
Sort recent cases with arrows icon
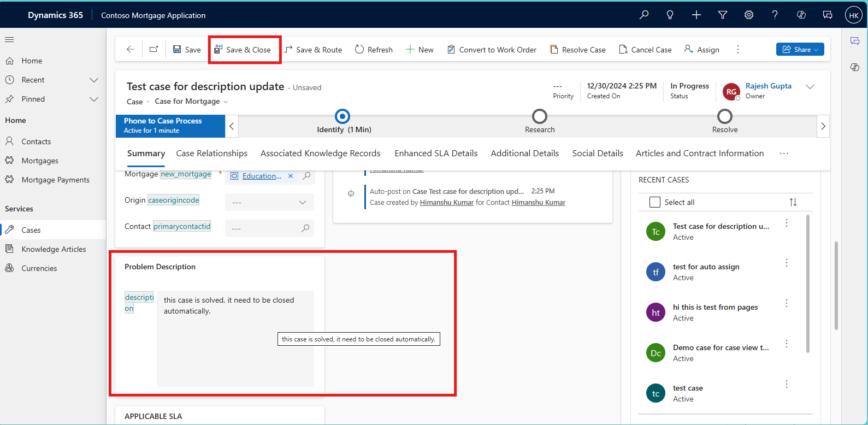(793, 202)
